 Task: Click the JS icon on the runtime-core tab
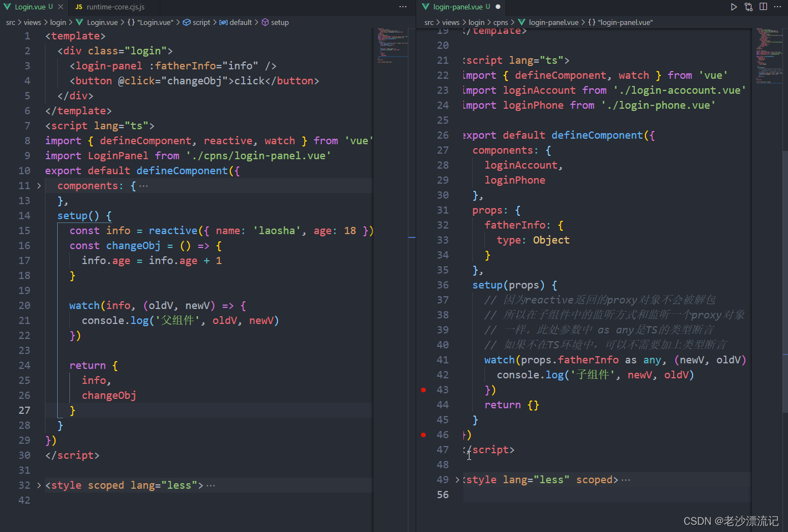coord(79,7)
